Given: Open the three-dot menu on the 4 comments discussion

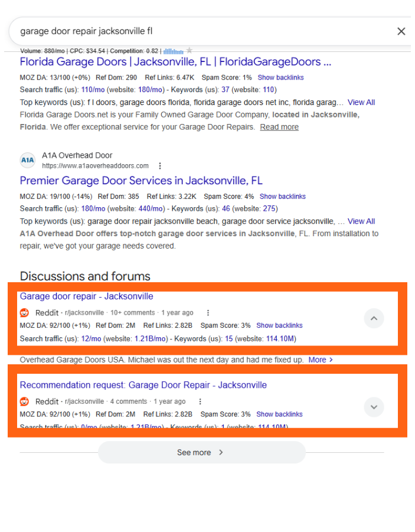Looking at the screenshot, I should [200, 402].
